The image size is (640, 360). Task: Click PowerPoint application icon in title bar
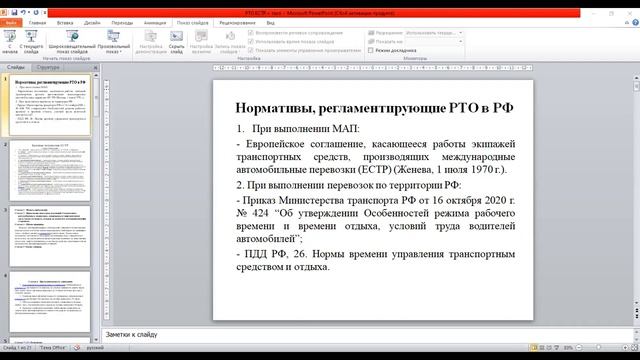point(4,13)
